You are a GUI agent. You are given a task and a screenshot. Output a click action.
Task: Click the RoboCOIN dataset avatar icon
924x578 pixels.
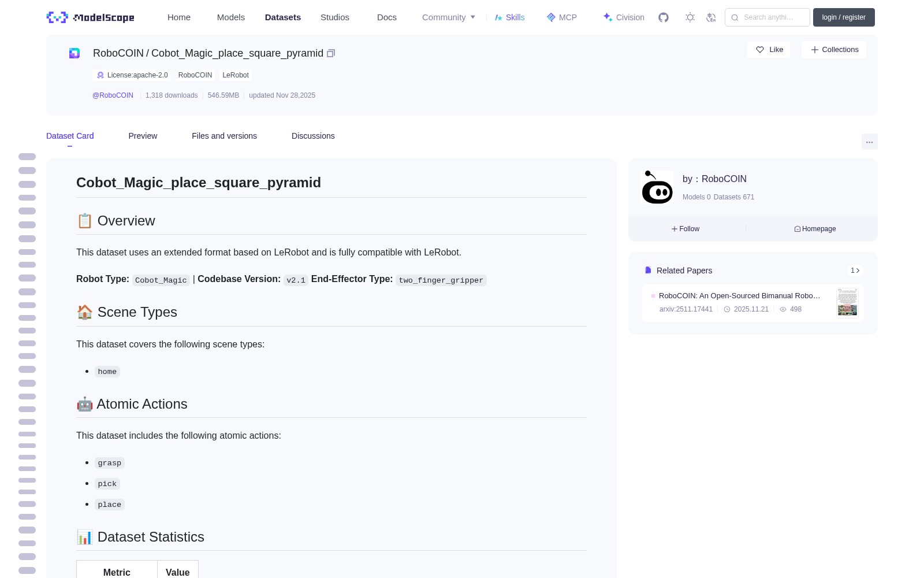(74, 53)
